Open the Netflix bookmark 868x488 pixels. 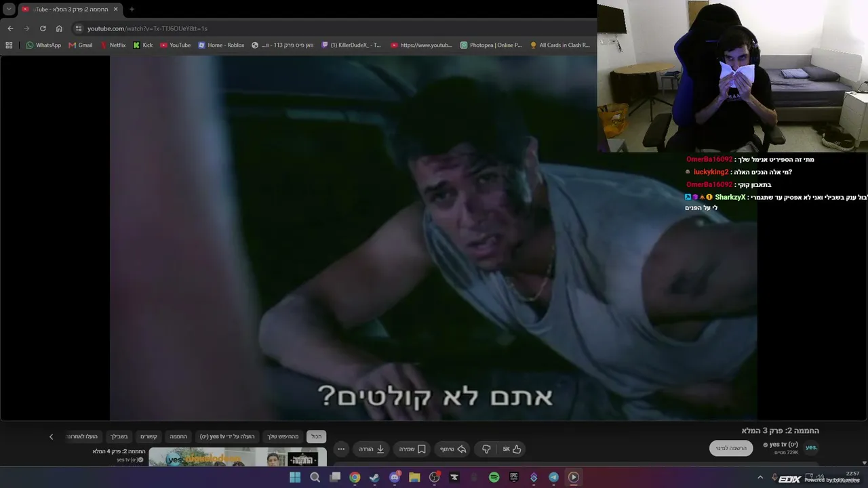[113, 45]
